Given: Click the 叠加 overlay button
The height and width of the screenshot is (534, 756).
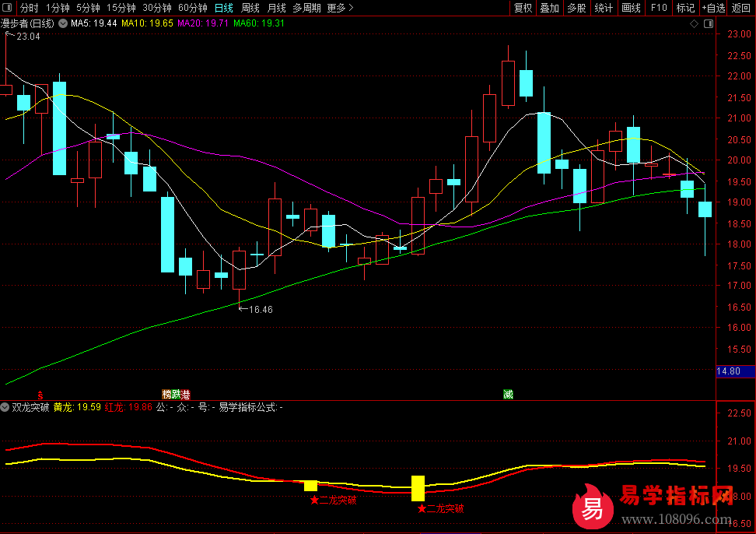Looking at the screenshot, I should click(550, 8).
